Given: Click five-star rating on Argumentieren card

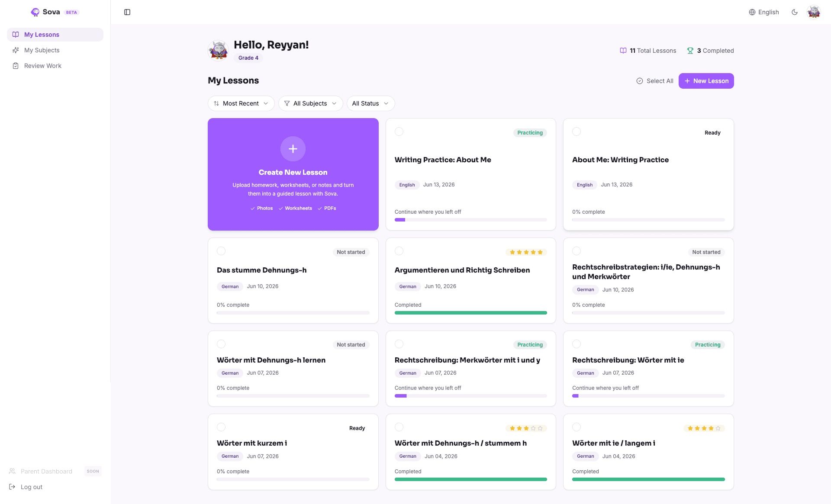Looking at the screenshot, I should click(x=526, y=252).
